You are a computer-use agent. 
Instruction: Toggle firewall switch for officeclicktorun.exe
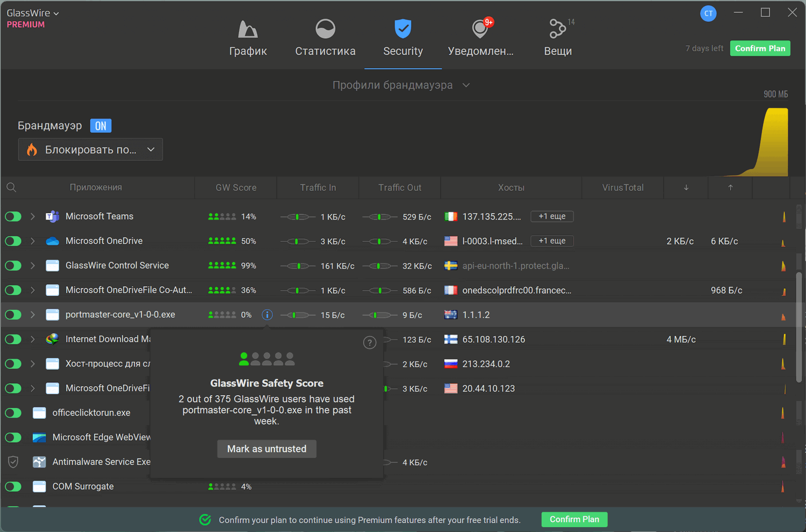coord(13,413)
